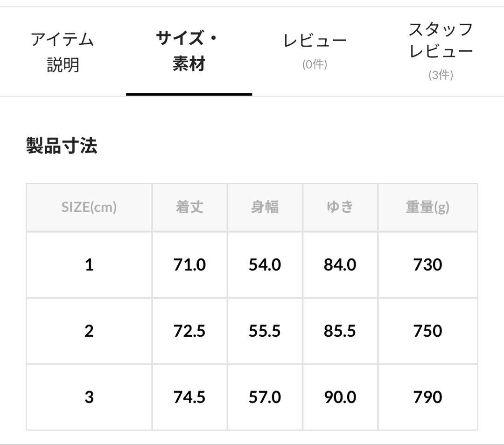Select the 90.0 sleeve value
This screenshot has width=504, height=445.
point(340,397)
